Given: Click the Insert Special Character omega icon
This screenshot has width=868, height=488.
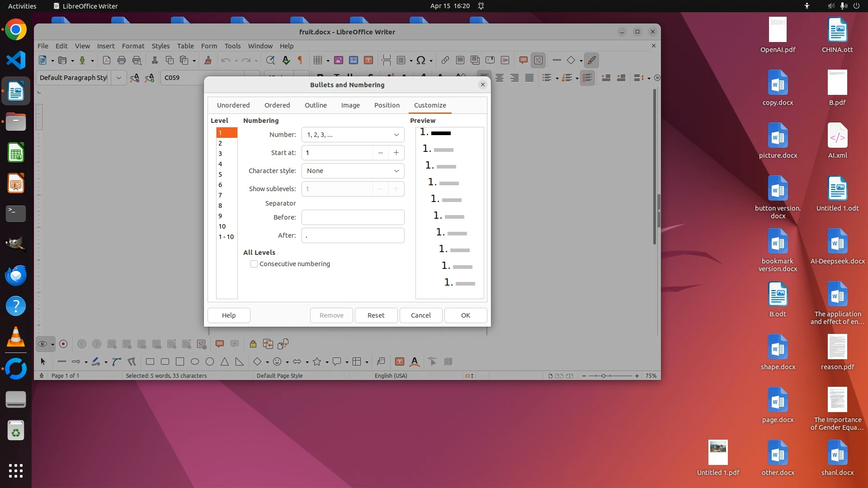Looking at the screenshot, I should point(421,60).
